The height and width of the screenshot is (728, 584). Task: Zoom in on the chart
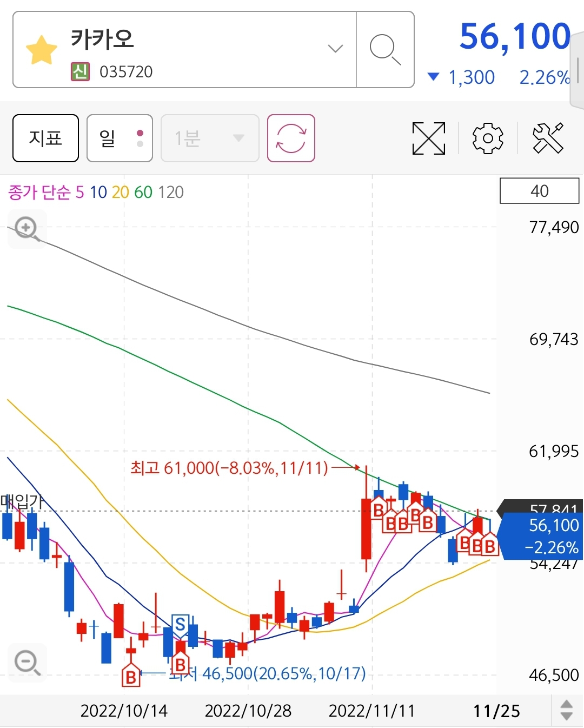[x=27, y=228]
